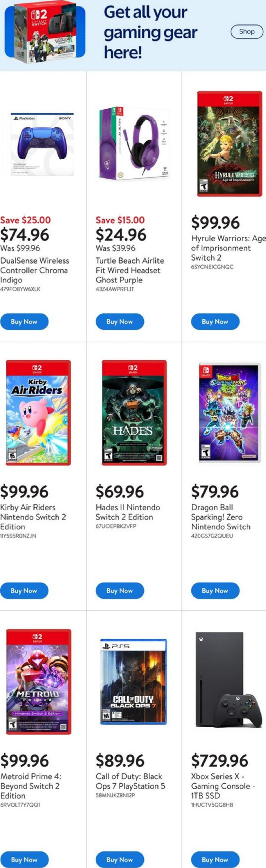Screen dimensions: 266x868
Task: View the Hades II game cover
Action: pyautogui.click(x=134, y=412)
